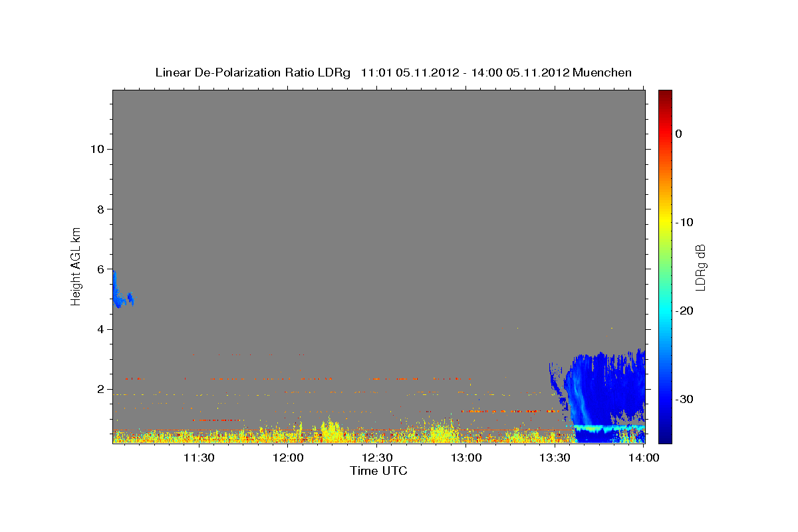The height and width of the screenshot is (532, 798).
Task: Click the colorbar tick label -10
Action: (x=685, y=222)
